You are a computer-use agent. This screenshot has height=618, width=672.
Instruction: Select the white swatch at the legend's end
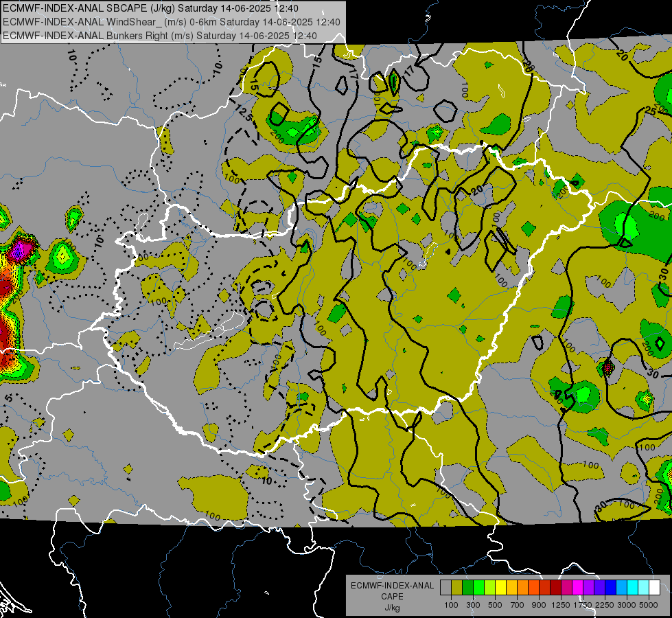click(655, 587)
